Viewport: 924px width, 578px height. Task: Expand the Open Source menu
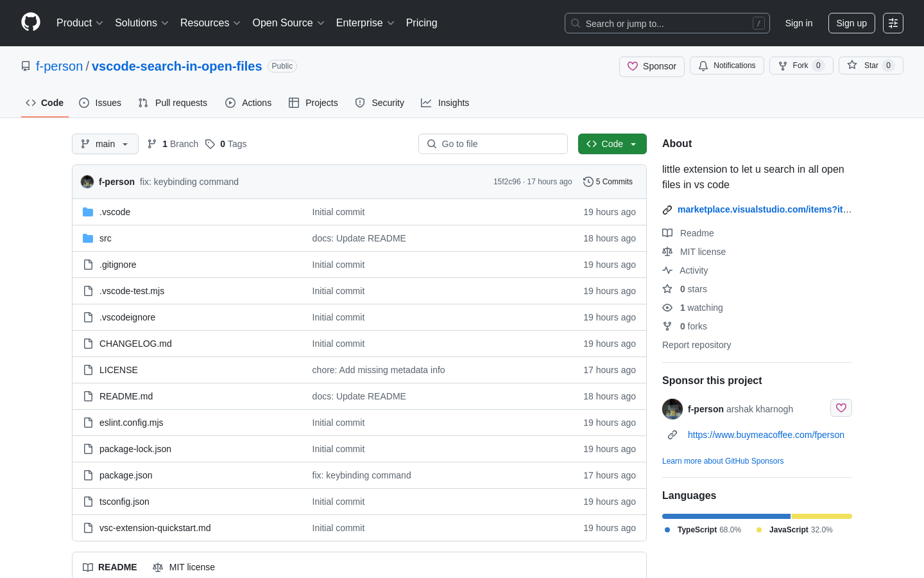pyautogui.click(x=289, y=23)
